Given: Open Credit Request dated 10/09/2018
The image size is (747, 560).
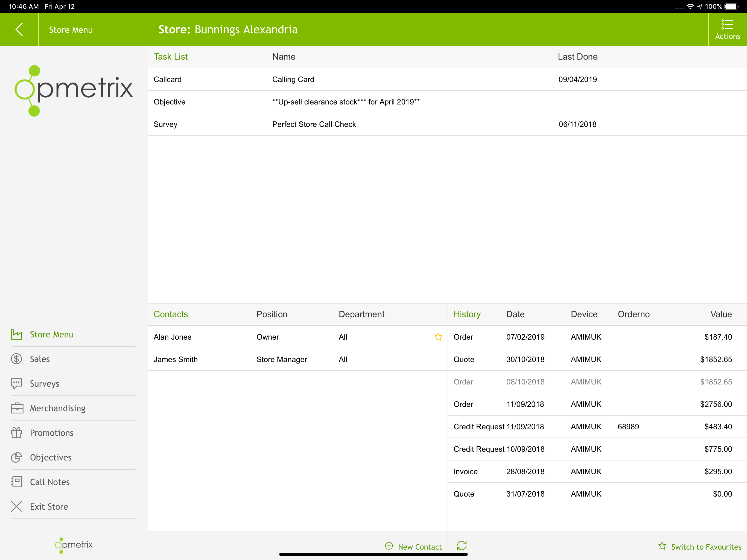Looking at the screenshot, I should coord(597,449).
